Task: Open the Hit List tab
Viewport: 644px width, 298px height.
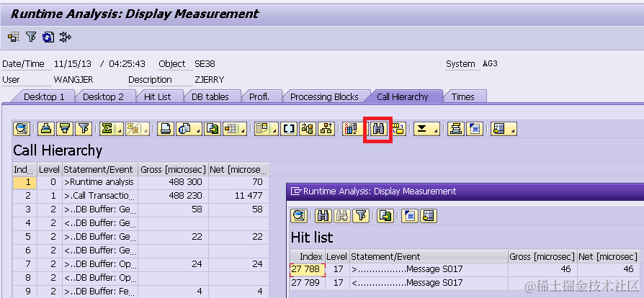Action: click(157, 97)
